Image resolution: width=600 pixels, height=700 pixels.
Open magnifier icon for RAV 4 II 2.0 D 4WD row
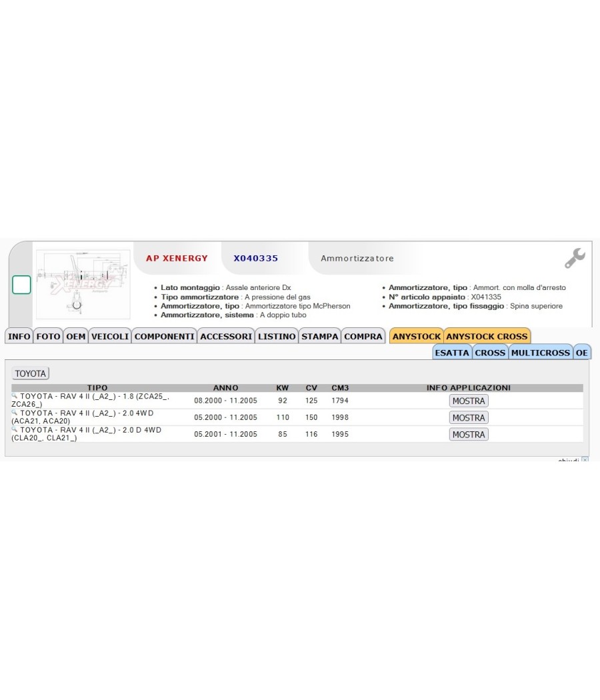point(14,429)
